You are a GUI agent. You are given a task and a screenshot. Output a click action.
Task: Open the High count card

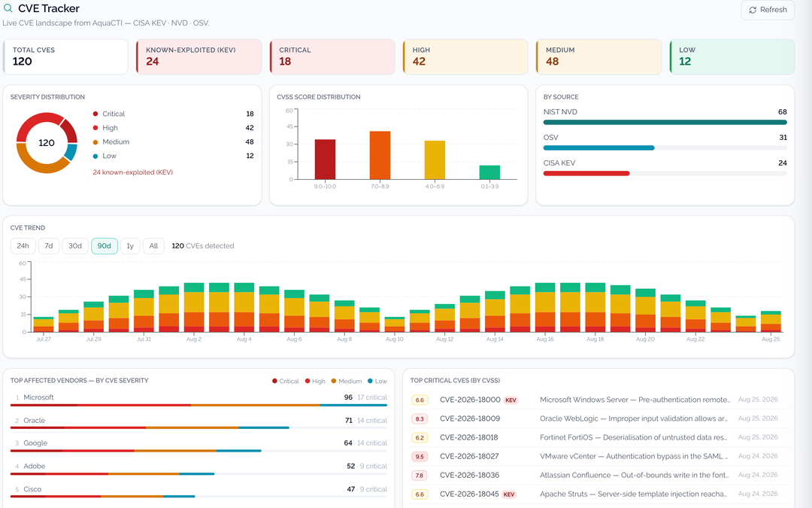(x=465, y=56)
